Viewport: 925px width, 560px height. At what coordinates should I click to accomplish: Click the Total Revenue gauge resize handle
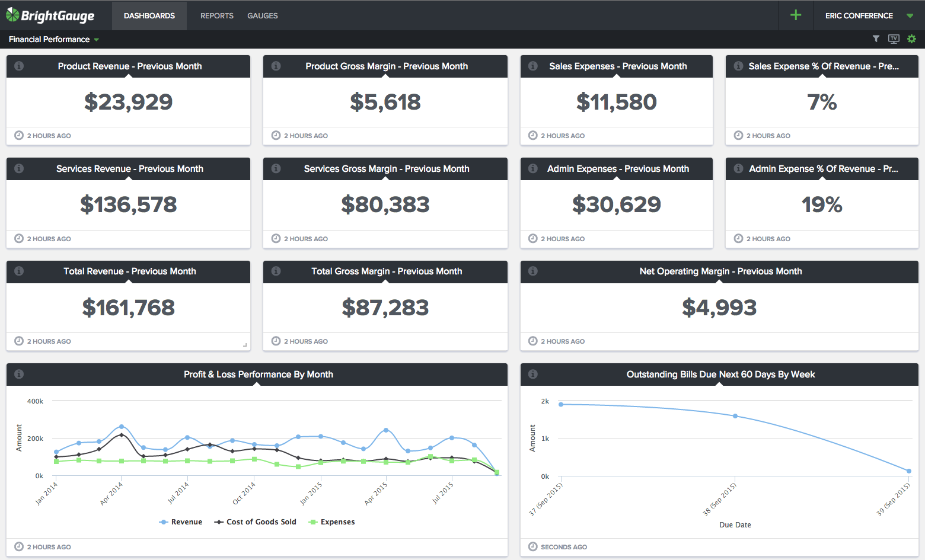[245, 344]
